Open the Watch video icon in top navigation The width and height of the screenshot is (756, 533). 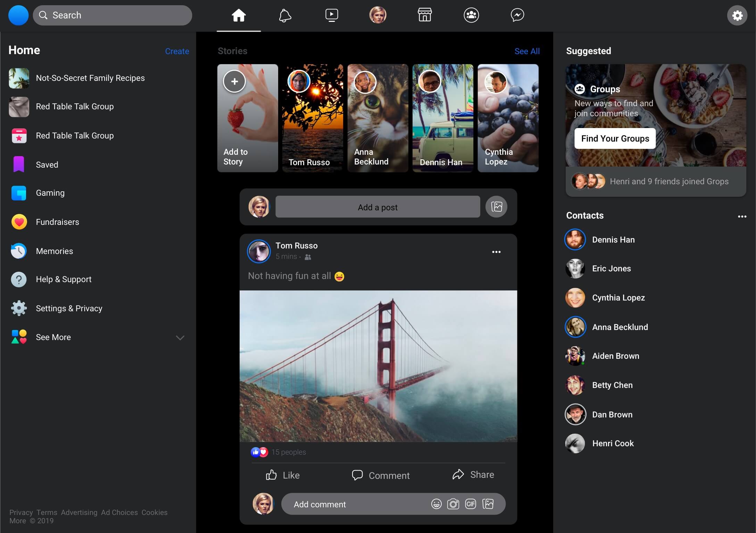[x=332, y=15]
